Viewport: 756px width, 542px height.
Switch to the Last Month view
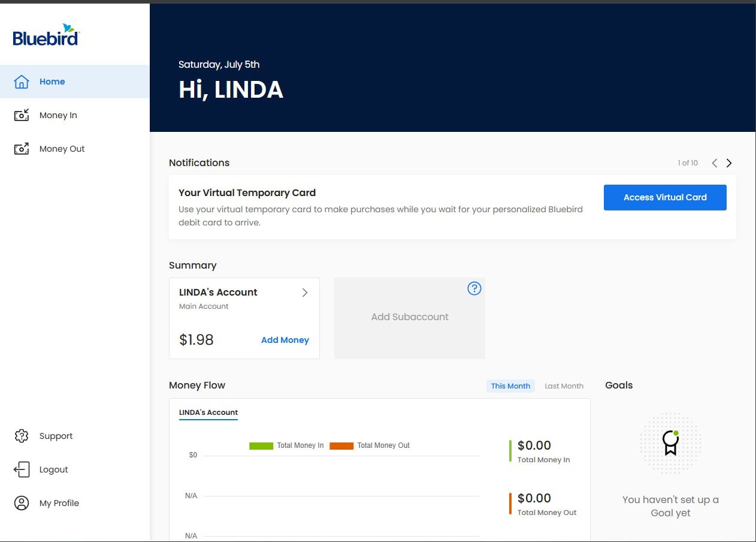[563, 386]
